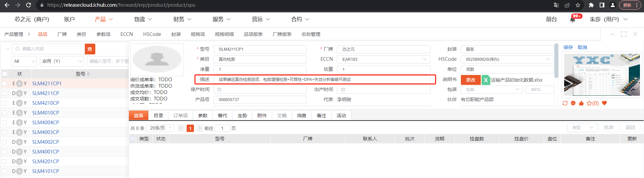Open the All filter dropdown

tap(24, 61)
